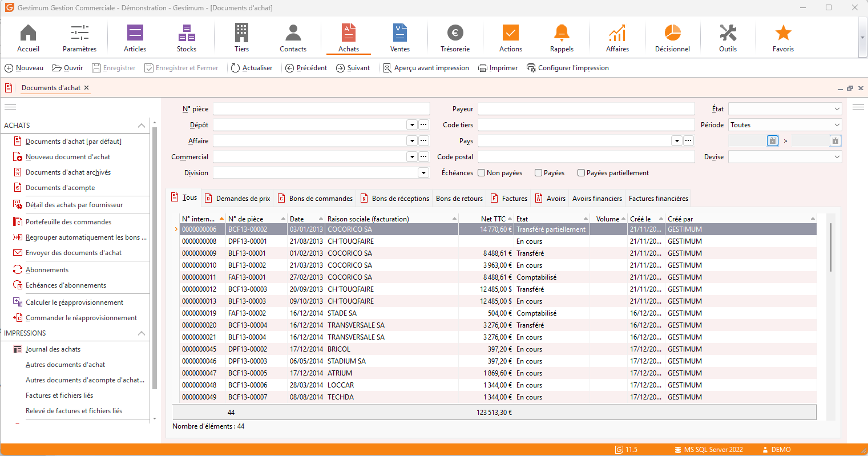Image resolution: width=868 pixels, height=456 pixels.
Task: Go to Précédent record
Action: pos(306,68)
